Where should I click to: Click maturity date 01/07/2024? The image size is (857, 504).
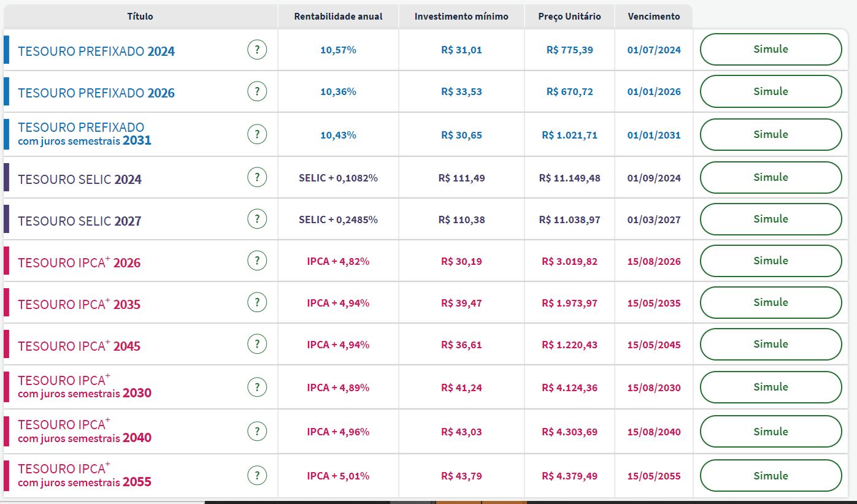point(654,50)
